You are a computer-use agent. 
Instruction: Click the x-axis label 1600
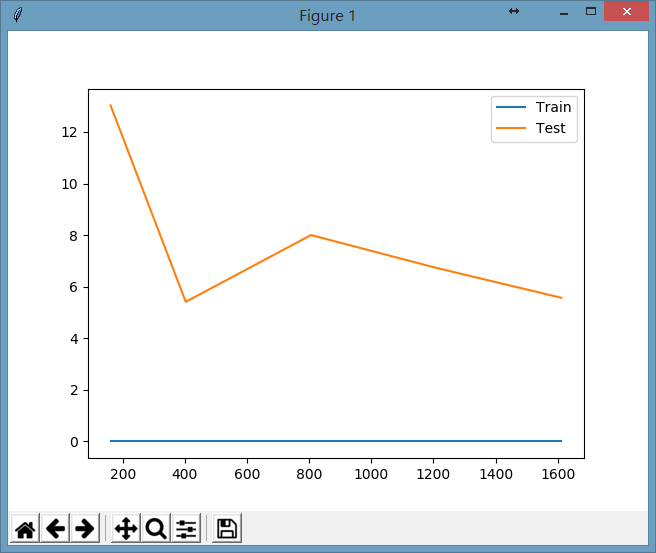point(558,474)
